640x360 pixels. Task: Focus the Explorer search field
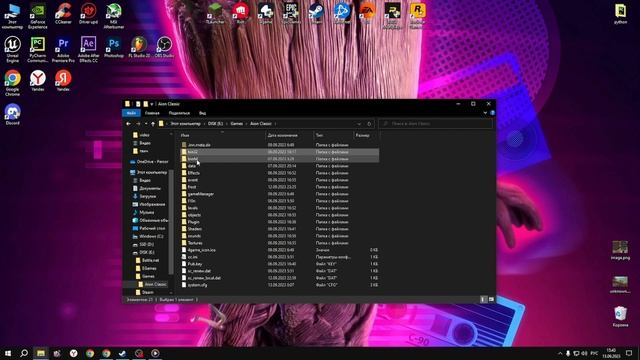click(x=435, y=124)
